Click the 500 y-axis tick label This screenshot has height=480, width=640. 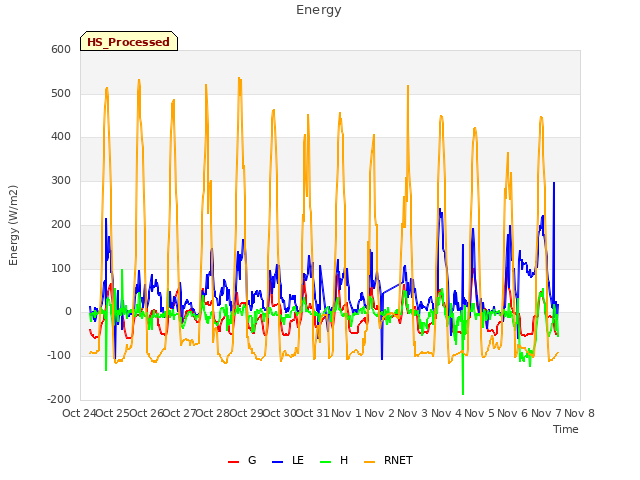[x=61, y=93]
